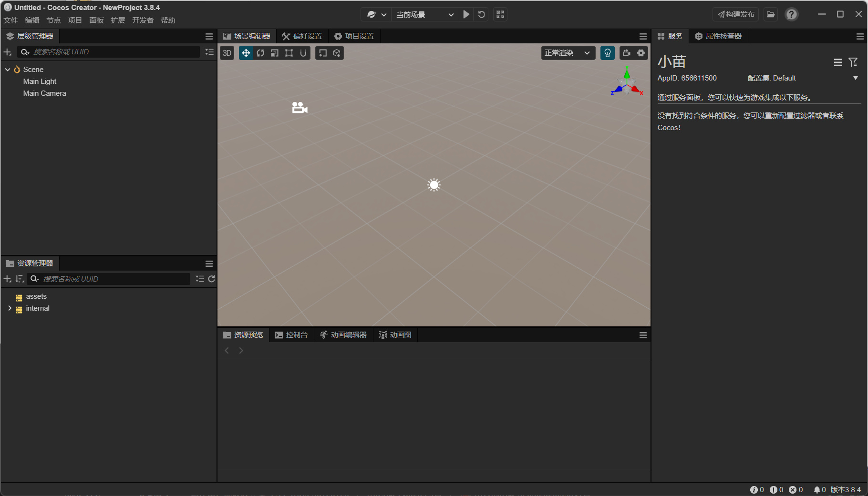Open the 正常渲染 render mode dropdown
The height and width of the screenshot is (496, 868).
pyautogui.click(x=568, y=53)
